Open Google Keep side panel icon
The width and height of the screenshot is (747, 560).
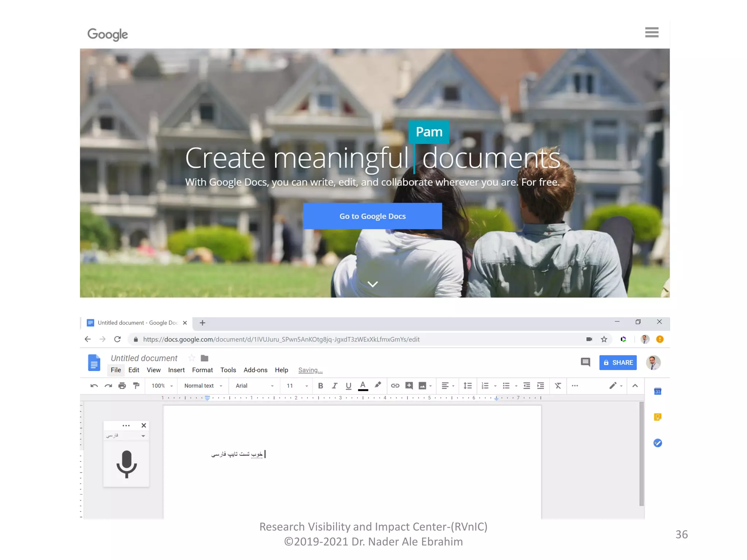pos(657,417)
